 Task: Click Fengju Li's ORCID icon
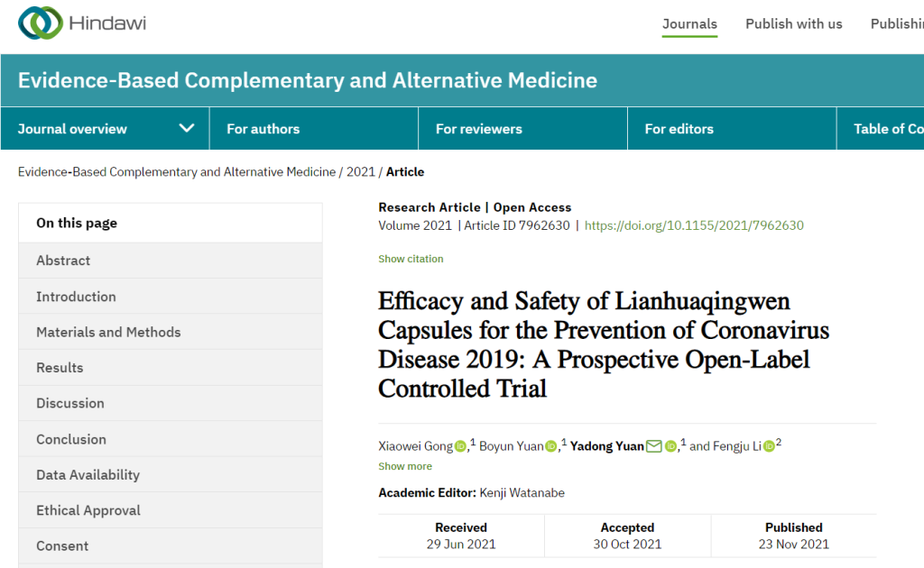click(769, 446)
